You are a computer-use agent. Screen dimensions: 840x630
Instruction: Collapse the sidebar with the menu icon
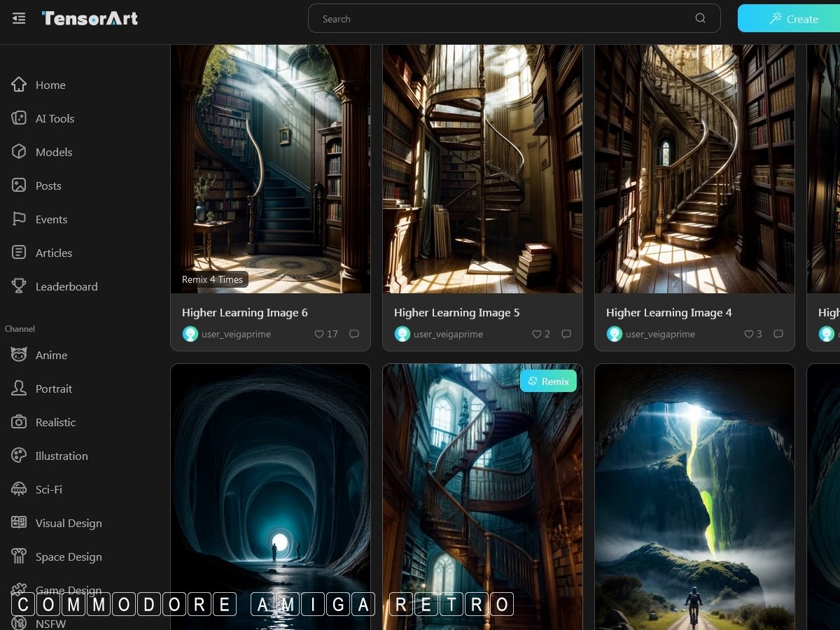pos(19,19)
